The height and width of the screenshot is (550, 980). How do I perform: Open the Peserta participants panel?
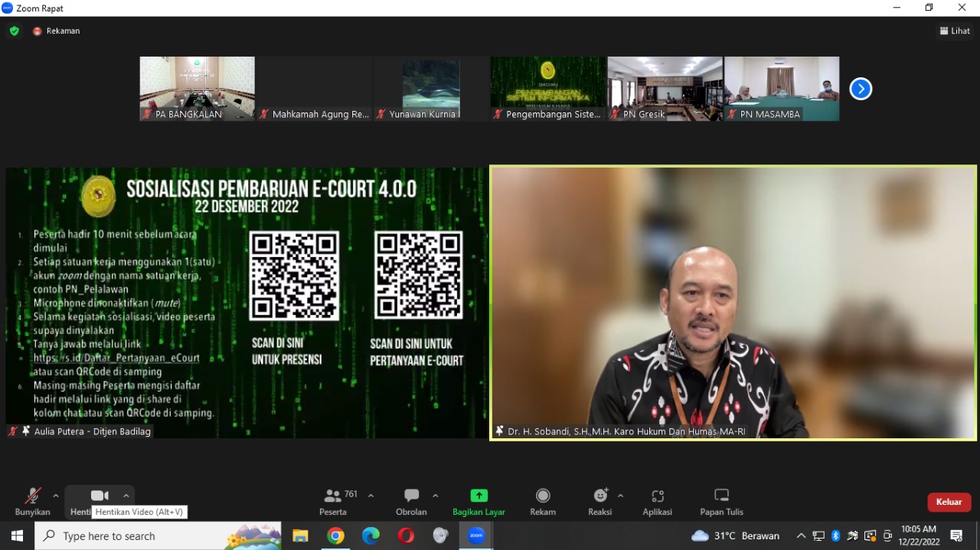tap(334, 502)
